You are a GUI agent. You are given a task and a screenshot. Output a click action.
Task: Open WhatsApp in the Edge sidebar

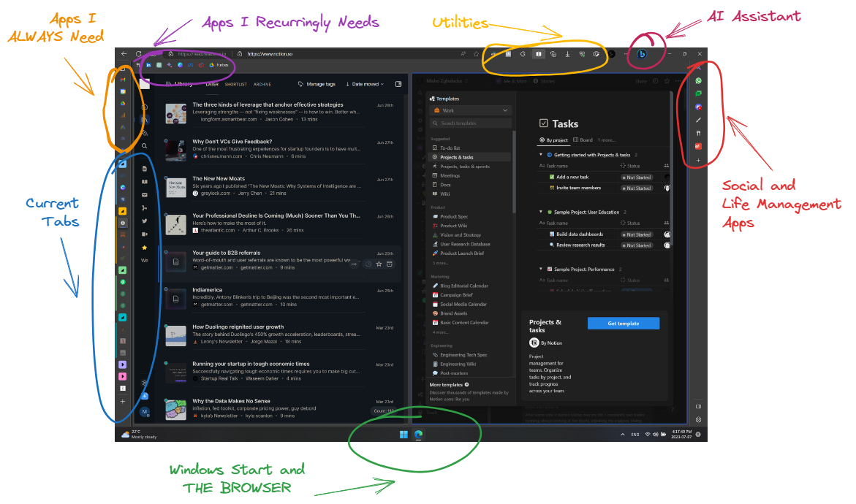pos(698,81)
